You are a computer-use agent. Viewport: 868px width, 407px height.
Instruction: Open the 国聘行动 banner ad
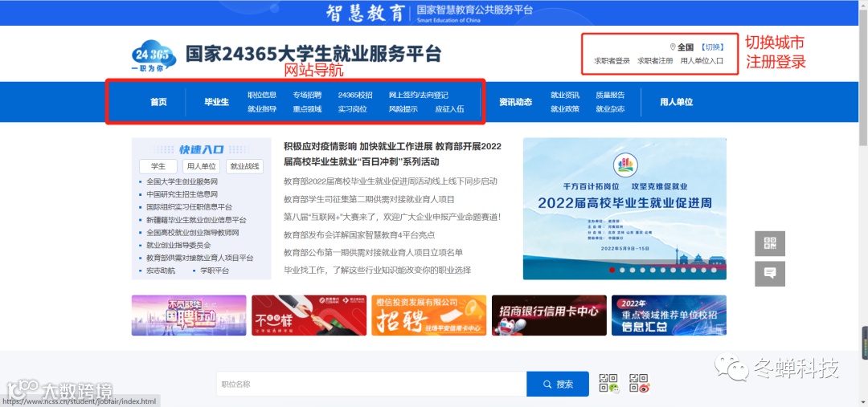click(189, 315)
